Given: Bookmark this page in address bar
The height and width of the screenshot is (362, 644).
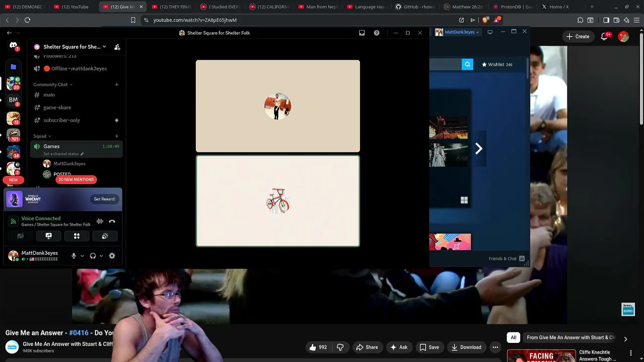Looking at the screenshot, I should point(133,20).
